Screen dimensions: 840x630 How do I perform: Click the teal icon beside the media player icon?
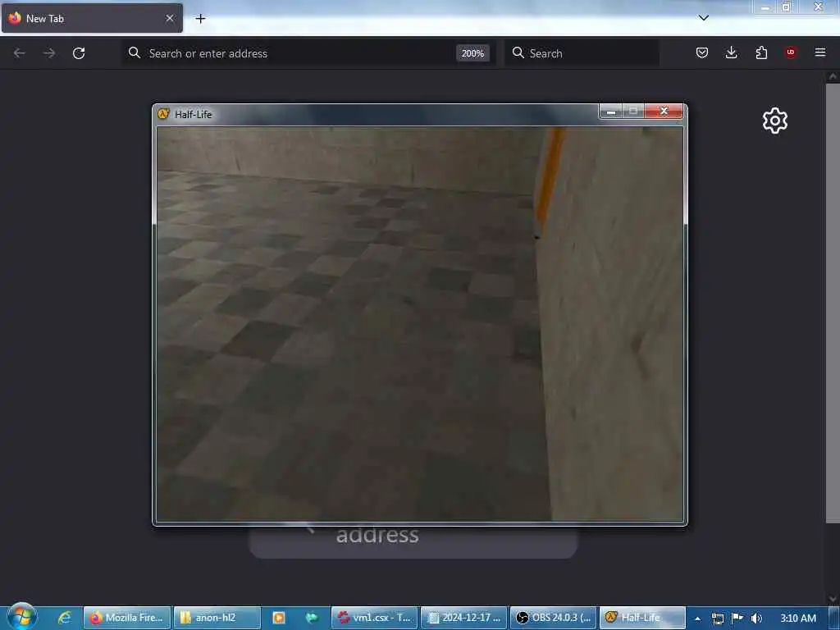tap(311, 618)
